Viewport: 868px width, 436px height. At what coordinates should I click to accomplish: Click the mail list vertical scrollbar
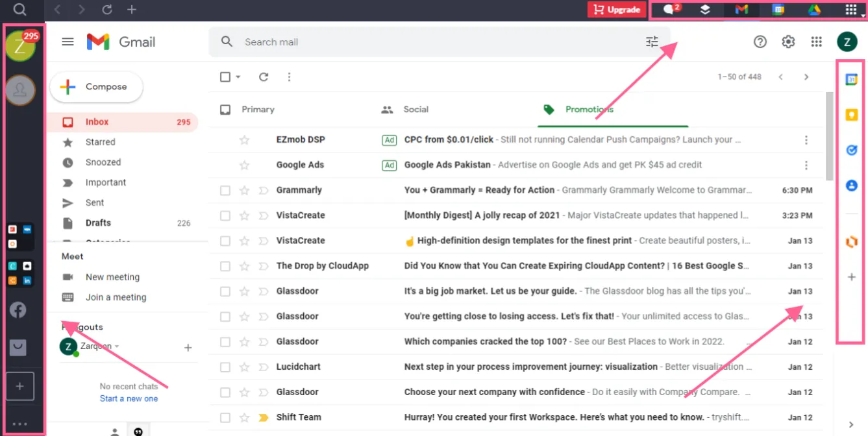pyautogui.click(x=830, y=136)
